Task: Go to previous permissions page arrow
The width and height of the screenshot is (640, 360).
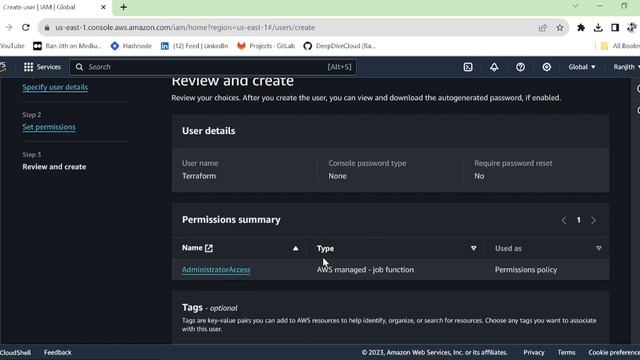Action: pyautogui.click(x=564, y=220)
